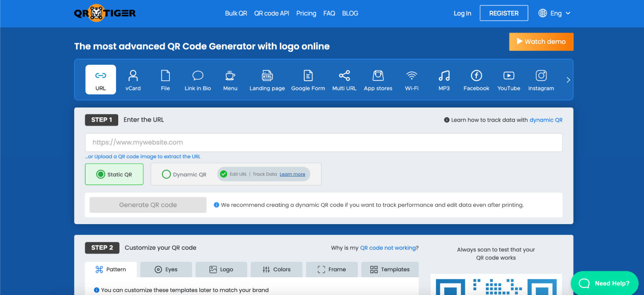Show more QR types with right chevron
Image resolution: width=644 pixels, height=295 pixels.
coord(568,80)
